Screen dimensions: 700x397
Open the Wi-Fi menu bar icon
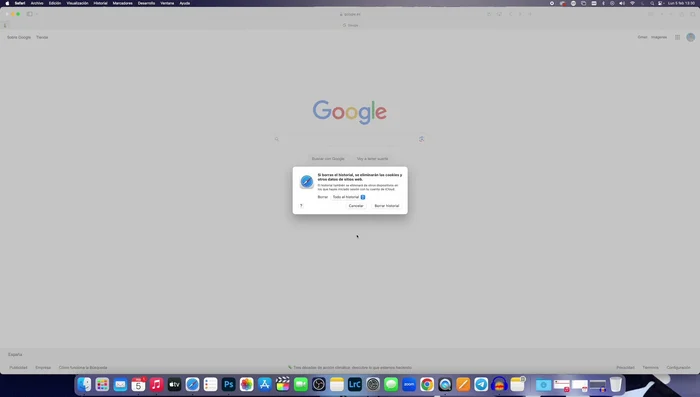tap(632, 3)
